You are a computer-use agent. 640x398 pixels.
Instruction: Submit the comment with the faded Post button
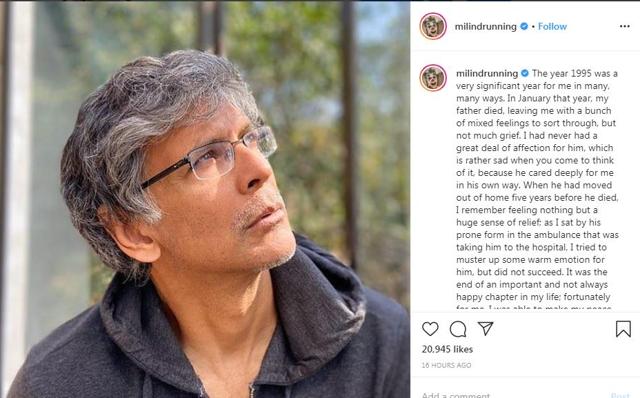(620, 395)
